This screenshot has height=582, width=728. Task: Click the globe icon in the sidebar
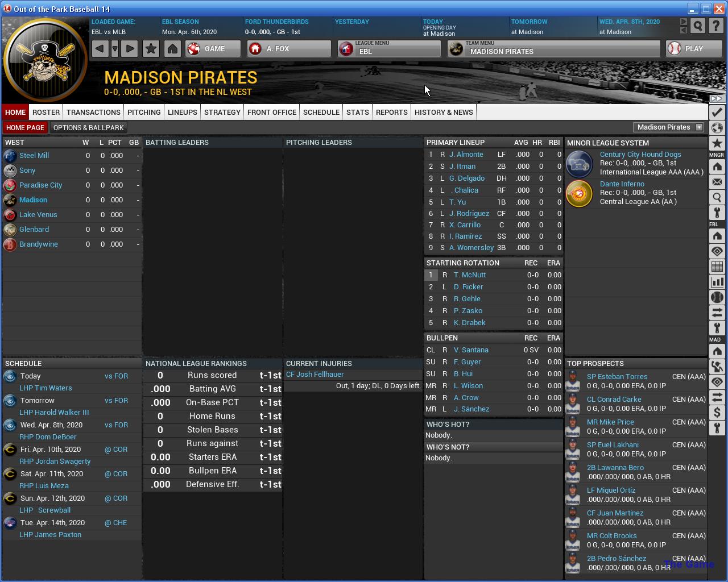point(717,128)
